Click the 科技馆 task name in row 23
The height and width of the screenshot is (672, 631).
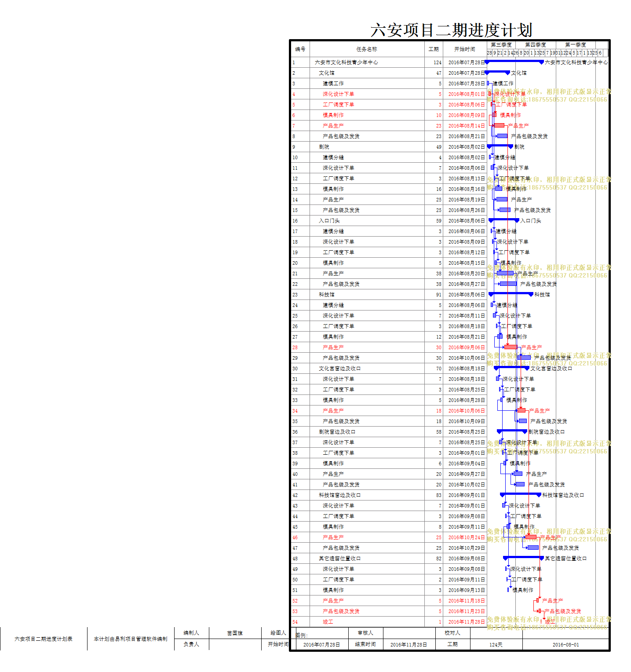(327, 295)
